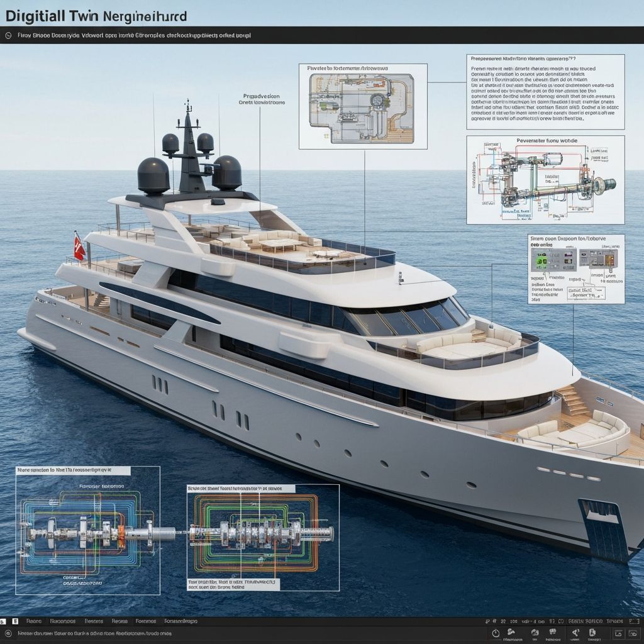Click the clock icon in the bottom-right toolbar
The width and height of the screenshot is (644, 644).
[x=496, y=633]
